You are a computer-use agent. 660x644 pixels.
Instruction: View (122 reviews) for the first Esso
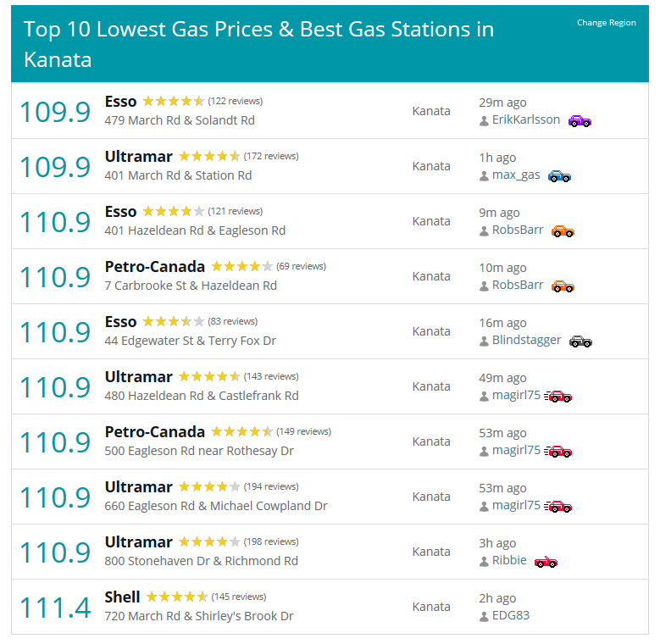point(236,101)
